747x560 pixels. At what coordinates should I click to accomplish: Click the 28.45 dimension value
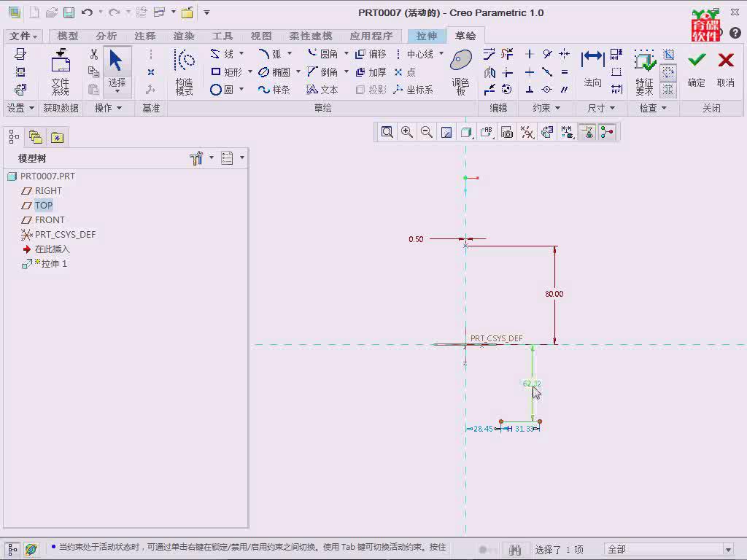pos(483,429)
